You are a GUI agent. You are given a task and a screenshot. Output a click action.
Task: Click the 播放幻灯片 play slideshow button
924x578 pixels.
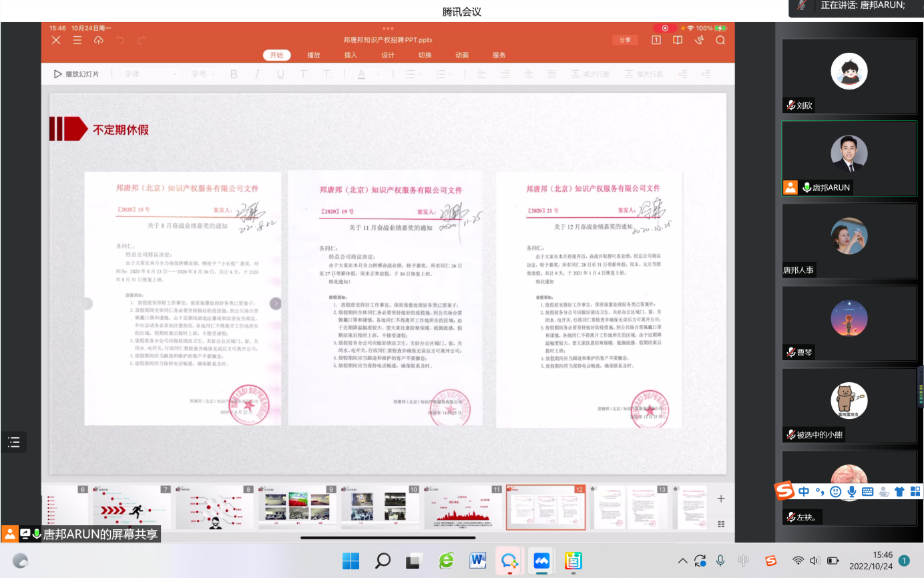click(x=77, y=74)
